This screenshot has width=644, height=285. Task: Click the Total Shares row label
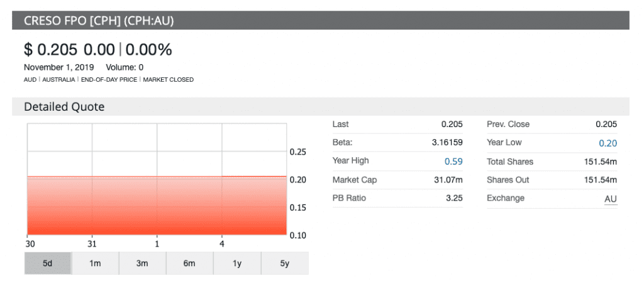pyautogui.click(x=509, y=162)
